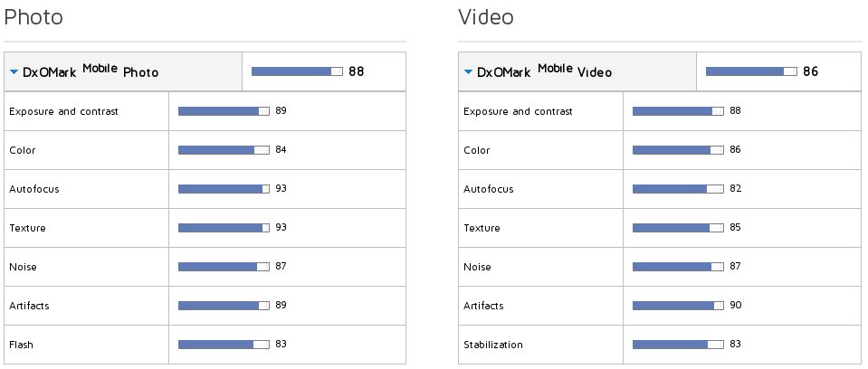868x369 pixels.
Task: Click the Photo Color score bar at 84
Action: (224, 150)
